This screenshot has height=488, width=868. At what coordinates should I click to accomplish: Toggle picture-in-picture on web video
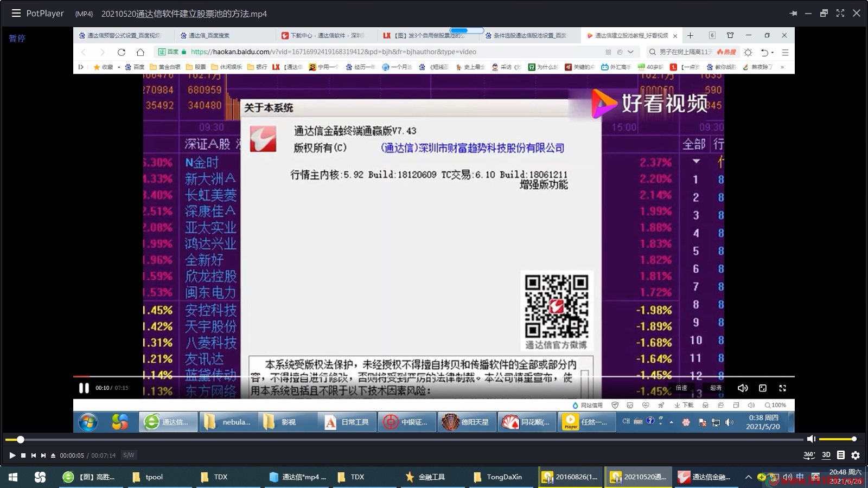coord(763,388)
